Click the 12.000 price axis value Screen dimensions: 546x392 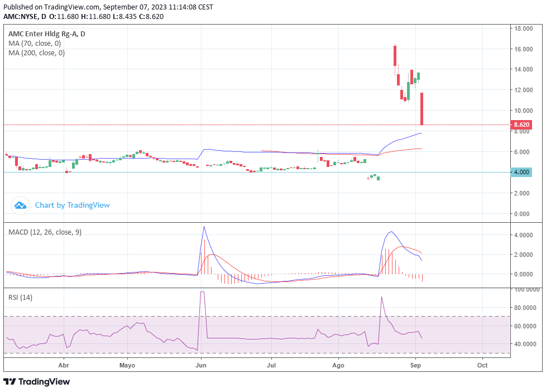coord(523,90)
